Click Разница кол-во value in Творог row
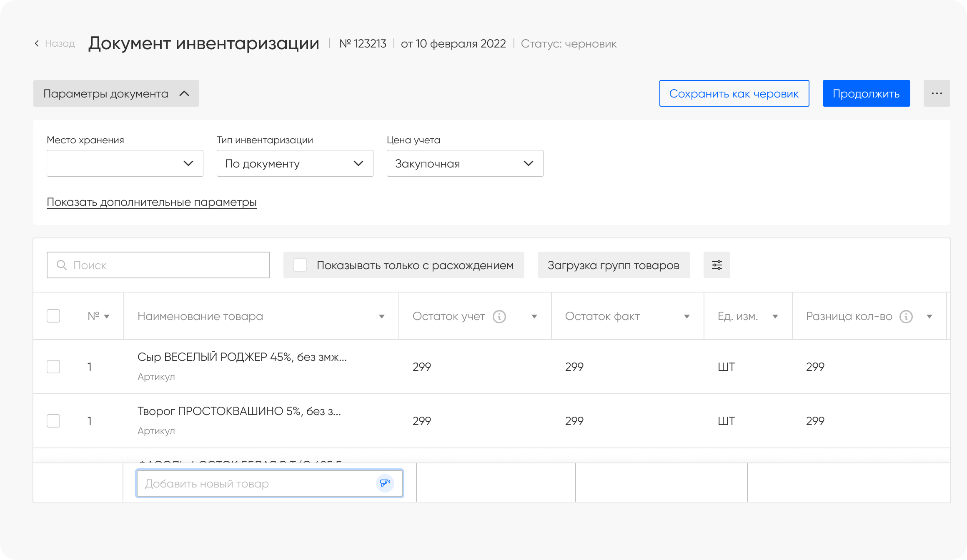The height and width of the screenshot is (560, 967). coord(815,421)
